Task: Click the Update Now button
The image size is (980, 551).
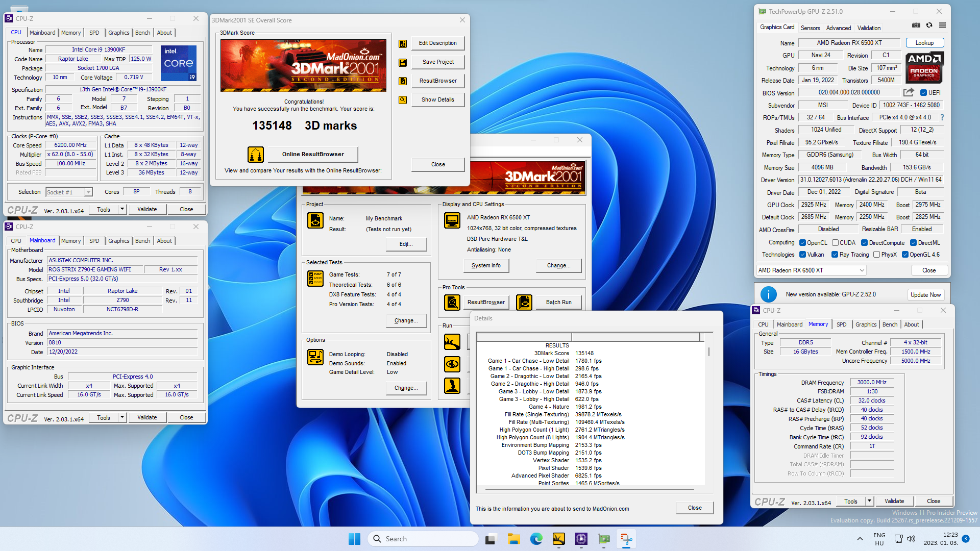Action: [925, 295]
